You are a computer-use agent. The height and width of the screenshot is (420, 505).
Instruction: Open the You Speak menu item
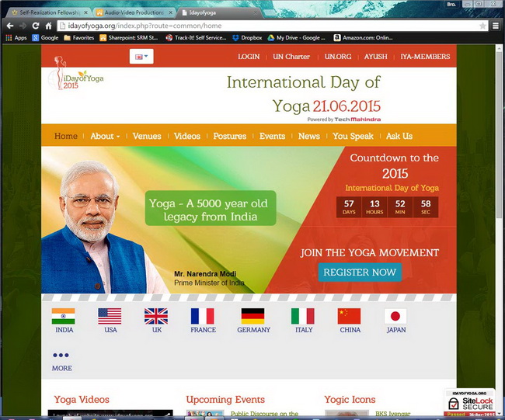click(353, 136)
